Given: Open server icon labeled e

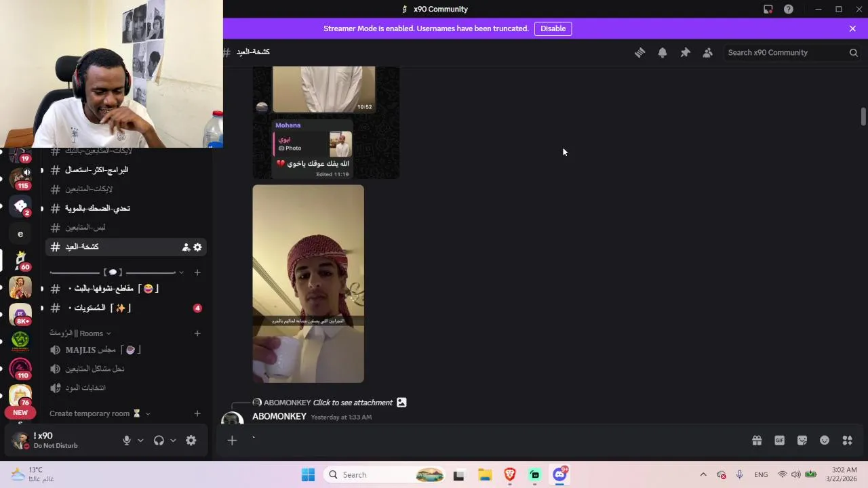Looking at the screenshot, I should (20, 234).
